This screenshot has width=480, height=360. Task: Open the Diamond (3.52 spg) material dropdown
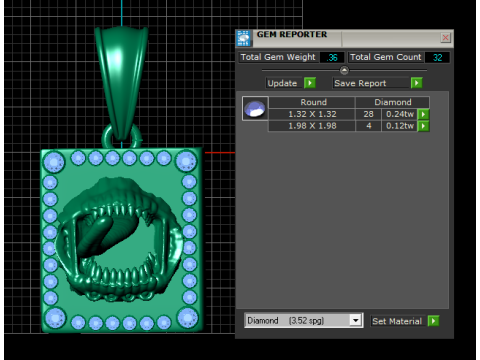click(356, 321)
